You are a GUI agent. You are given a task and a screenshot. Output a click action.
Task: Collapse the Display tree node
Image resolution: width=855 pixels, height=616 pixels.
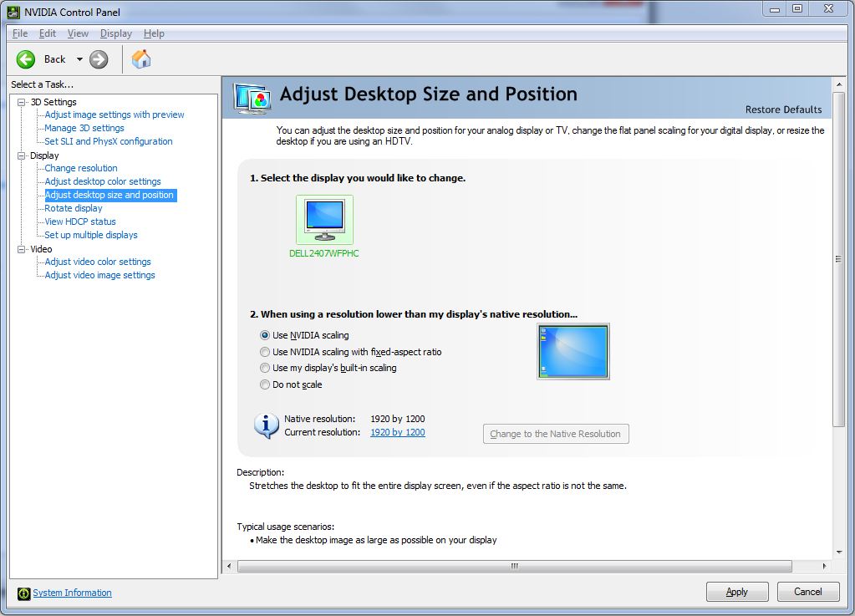(x=22, y=155)
